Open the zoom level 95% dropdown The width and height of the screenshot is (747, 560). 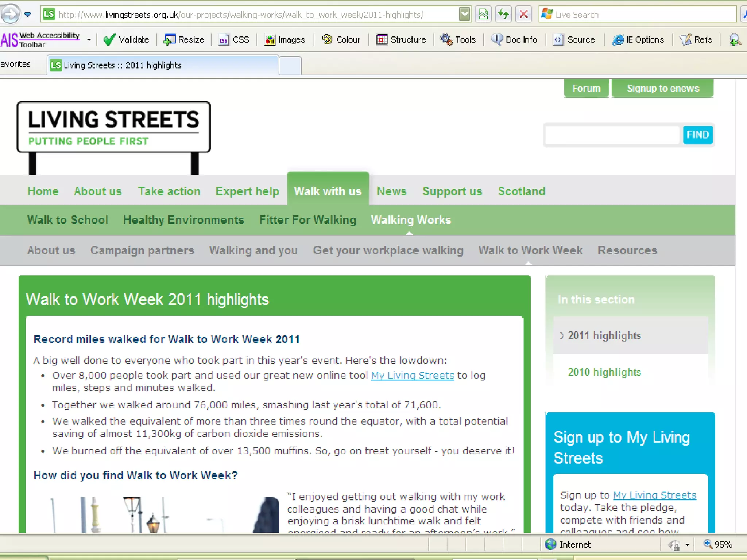719,544
